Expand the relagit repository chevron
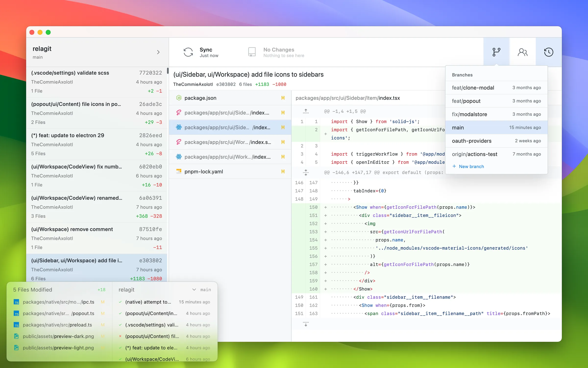This screenshot has height=368, width=588. pyautogui.click(x=158, y=52)
